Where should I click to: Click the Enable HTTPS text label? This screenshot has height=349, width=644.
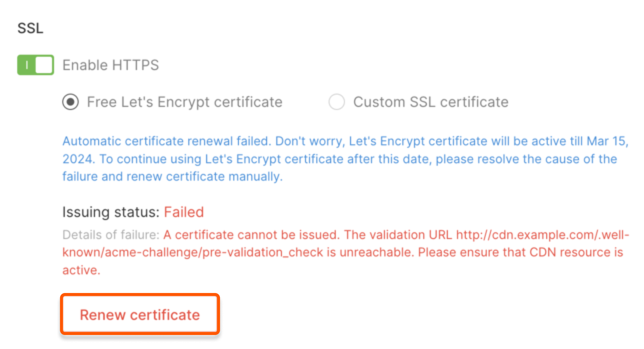pos(111,65)
